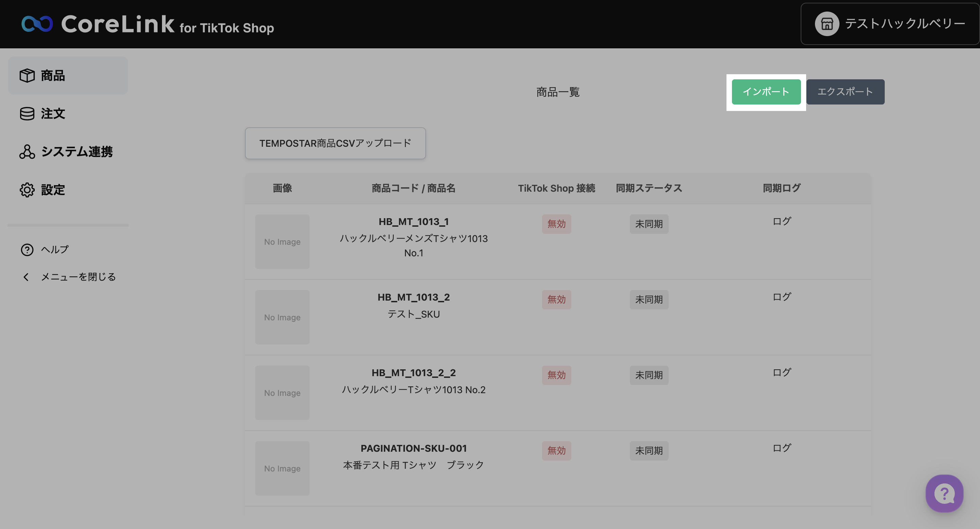Click 無効 badge for HB_MT_1013_2
Viewport: 980px width, 529px height.
[x=556, y=300]
